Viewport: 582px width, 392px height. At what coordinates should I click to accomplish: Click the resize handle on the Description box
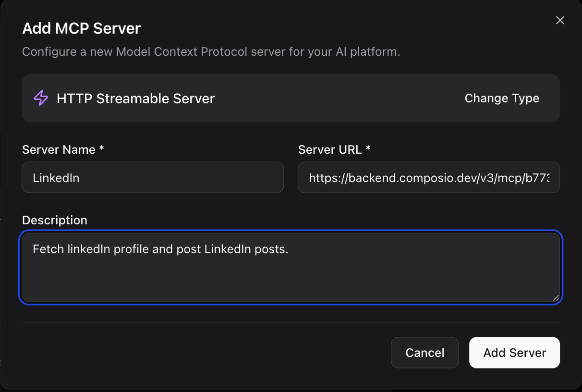(x=557, y=296)
